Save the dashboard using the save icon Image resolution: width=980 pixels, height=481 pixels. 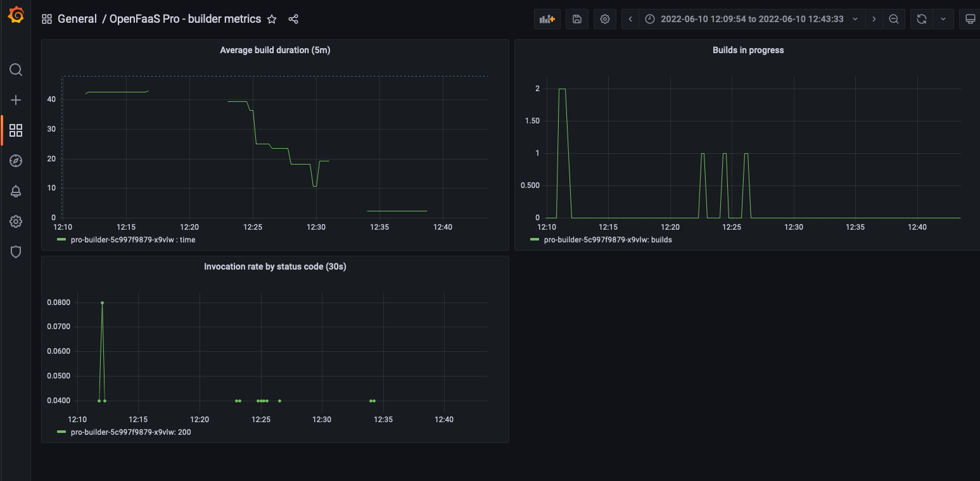[576, 18]
